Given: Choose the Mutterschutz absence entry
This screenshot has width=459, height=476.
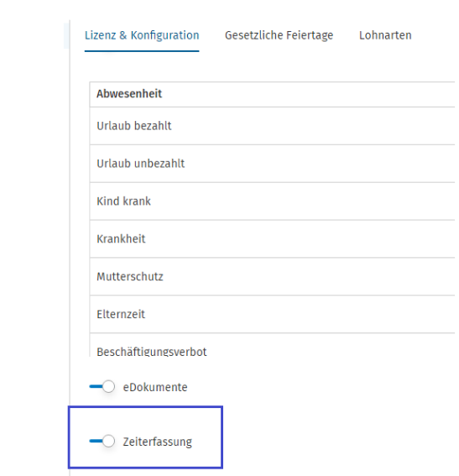Looking at the screenshot, I should click(x=272, y=276).
